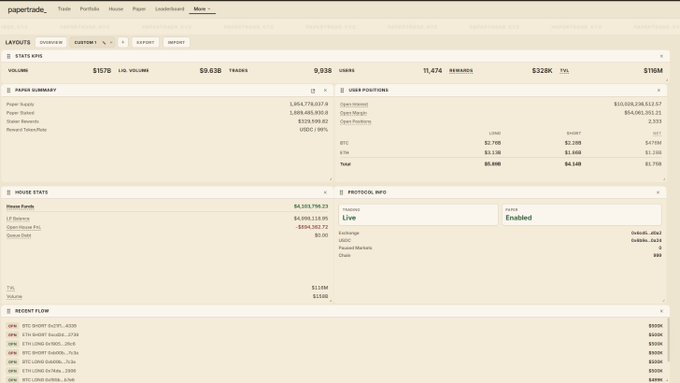
Task: Click the House Stats resize corner handle
Action: 330,300
